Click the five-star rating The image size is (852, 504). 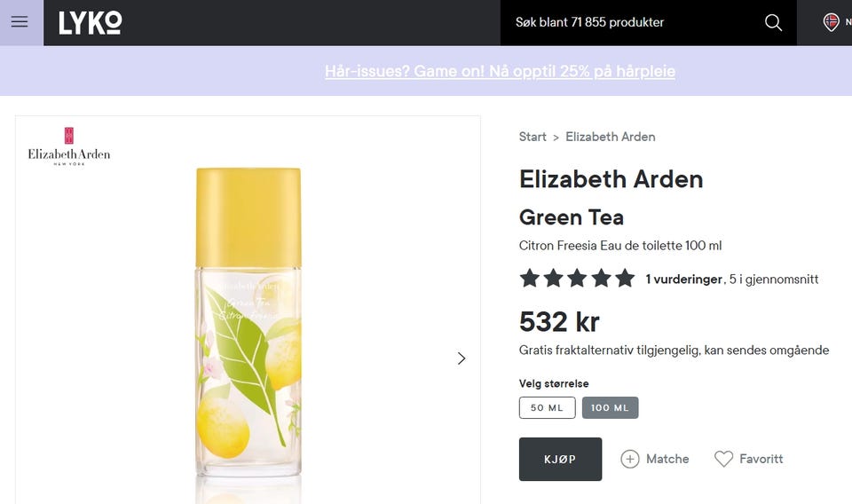[577, 279]
